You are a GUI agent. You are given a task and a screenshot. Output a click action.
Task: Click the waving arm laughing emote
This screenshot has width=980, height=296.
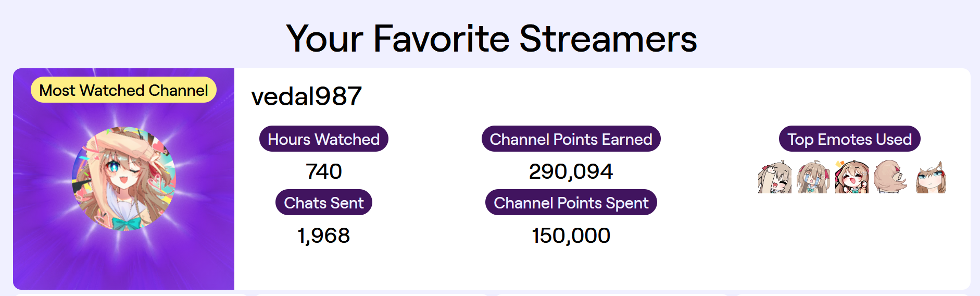coord(775,177)
